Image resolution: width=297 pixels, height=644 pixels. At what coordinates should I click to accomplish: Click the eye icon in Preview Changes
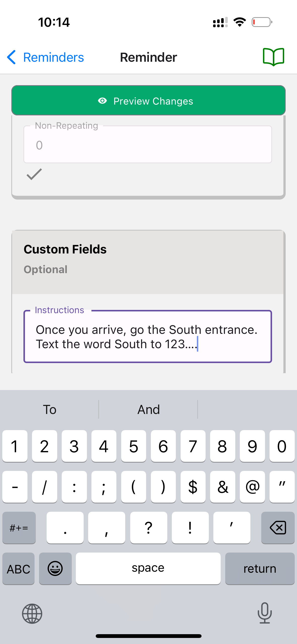(102, 101)
